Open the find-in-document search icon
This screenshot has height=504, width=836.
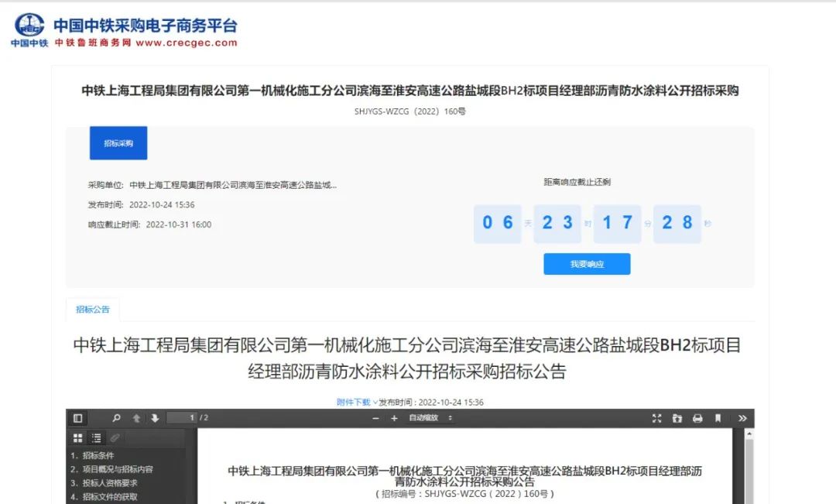pos(116,418)
